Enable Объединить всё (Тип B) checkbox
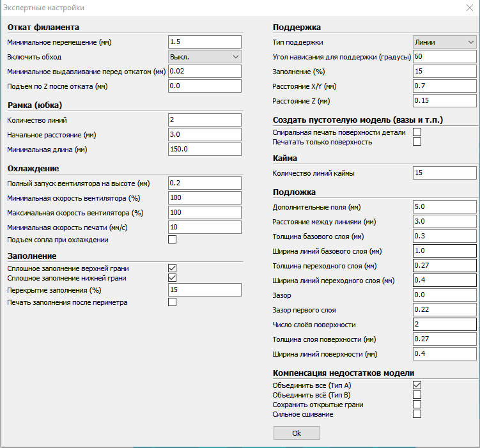 (417, 395)
